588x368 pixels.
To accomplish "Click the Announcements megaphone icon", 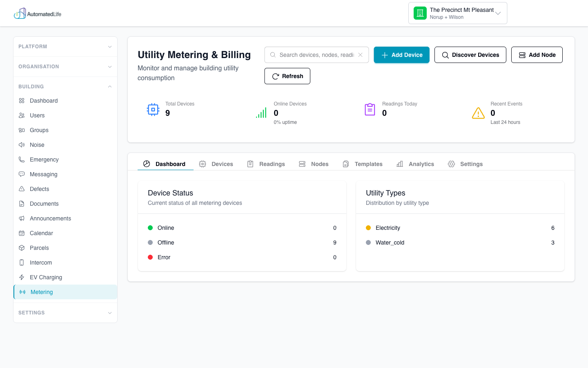I will click(22, 218).
